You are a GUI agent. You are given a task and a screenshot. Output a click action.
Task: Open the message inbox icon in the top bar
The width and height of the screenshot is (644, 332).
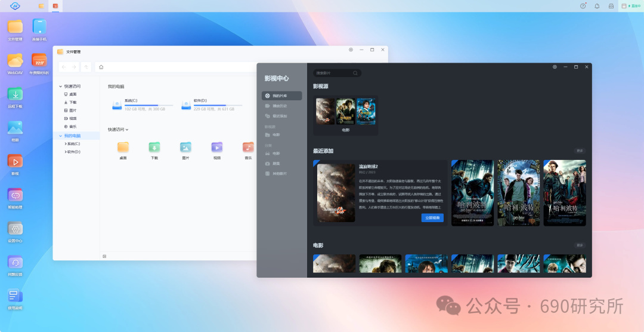tap(611, 6)
